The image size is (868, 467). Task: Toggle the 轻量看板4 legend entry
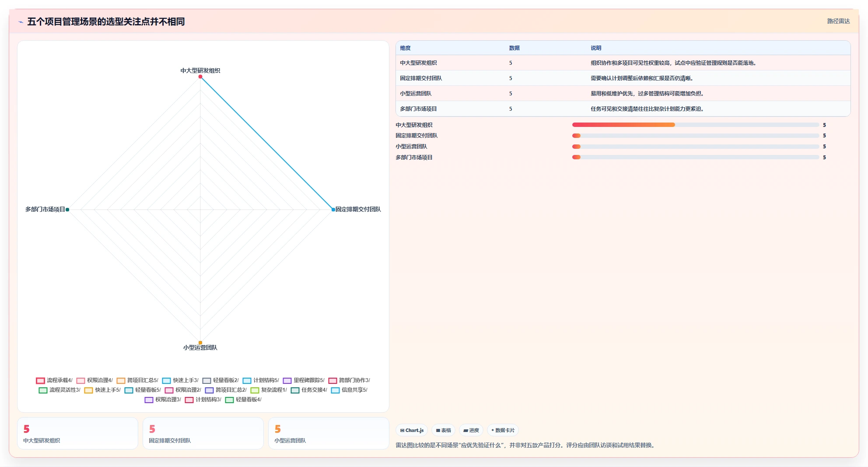(x=243, y=400)
